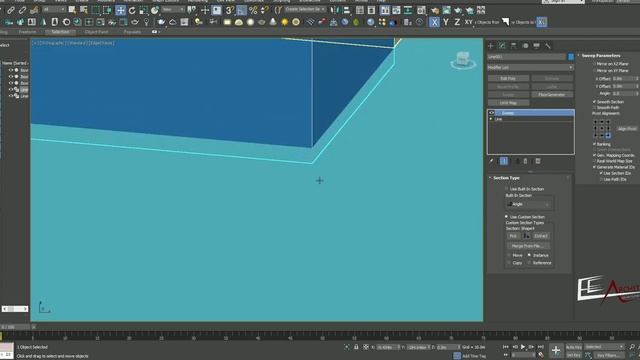Open the Built-In Section Angle dropdown

click(529, 204)
